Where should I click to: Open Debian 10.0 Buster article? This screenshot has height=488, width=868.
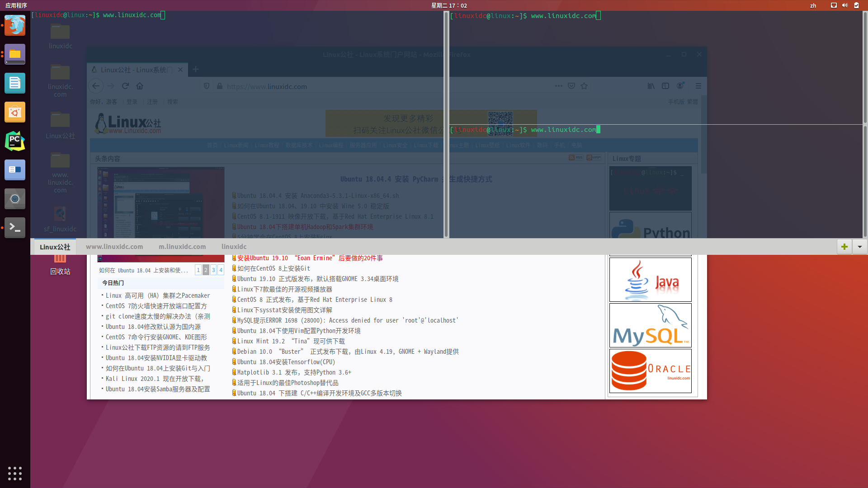point(348,352)
